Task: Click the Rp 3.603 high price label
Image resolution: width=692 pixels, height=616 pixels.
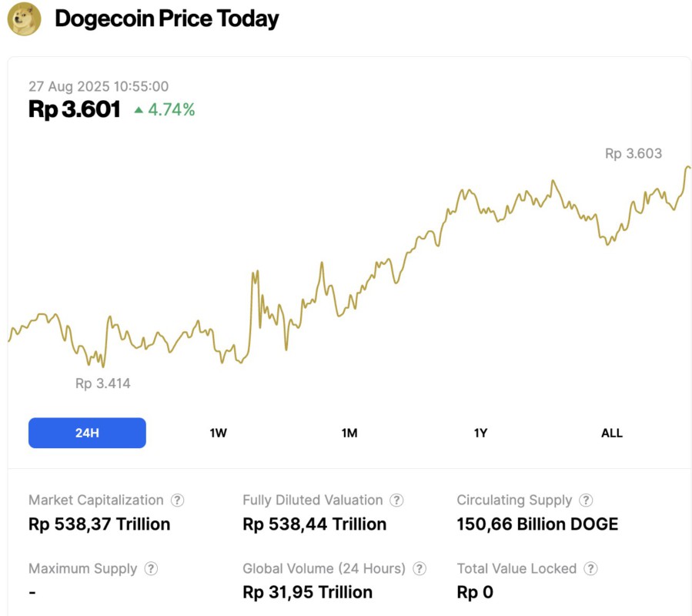Action: click(633, 153)
